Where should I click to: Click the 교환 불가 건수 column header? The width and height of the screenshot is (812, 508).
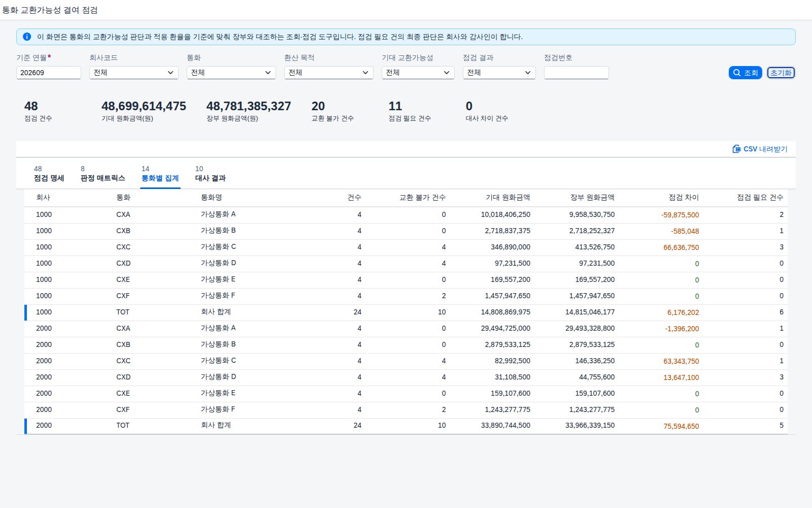[423, 197]
